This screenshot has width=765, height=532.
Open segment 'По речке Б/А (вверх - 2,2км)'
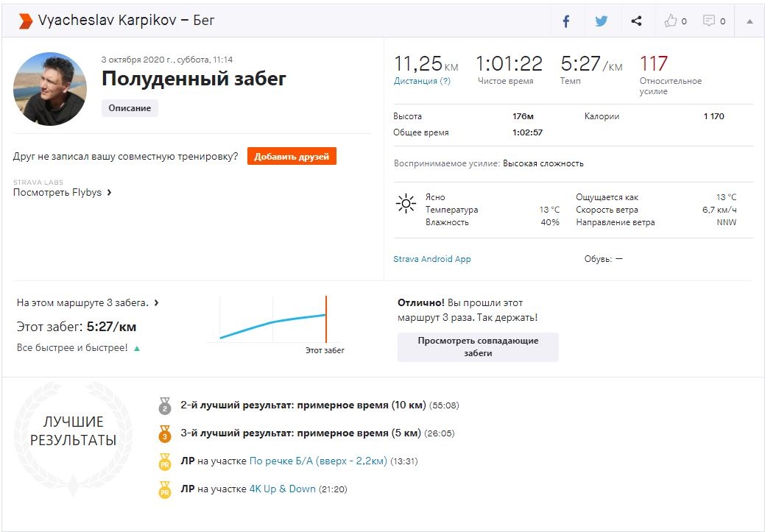[x=318, y=461]
